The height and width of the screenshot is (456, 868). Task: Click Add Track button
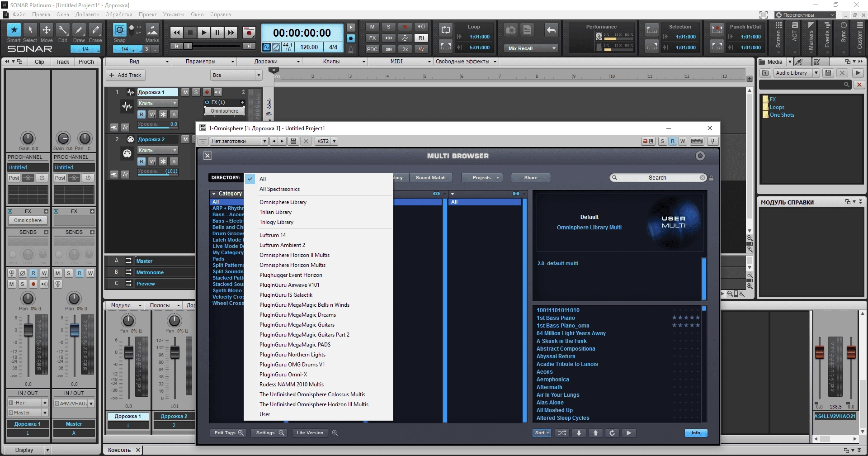125,75
